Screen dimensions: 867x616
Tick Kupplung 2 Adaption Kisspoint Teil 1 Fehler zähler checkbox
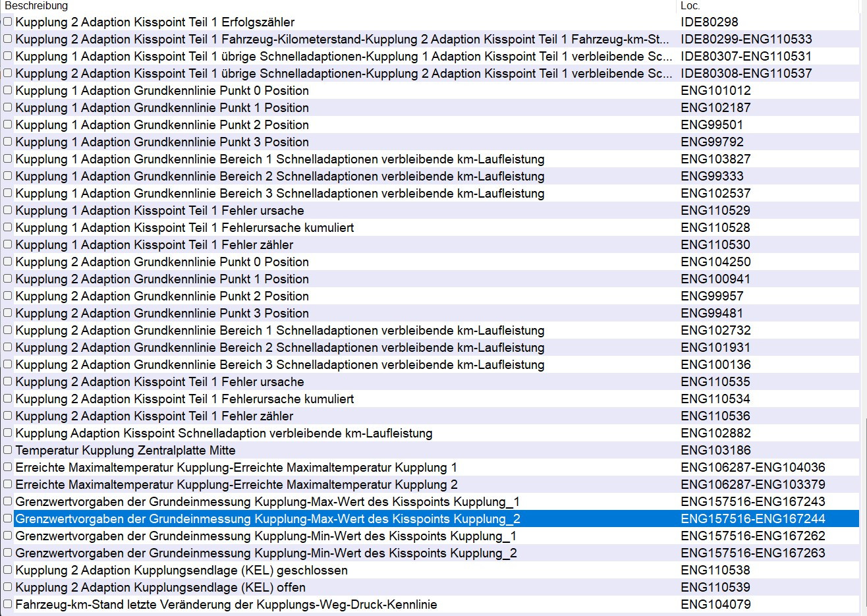coord(8,416)
